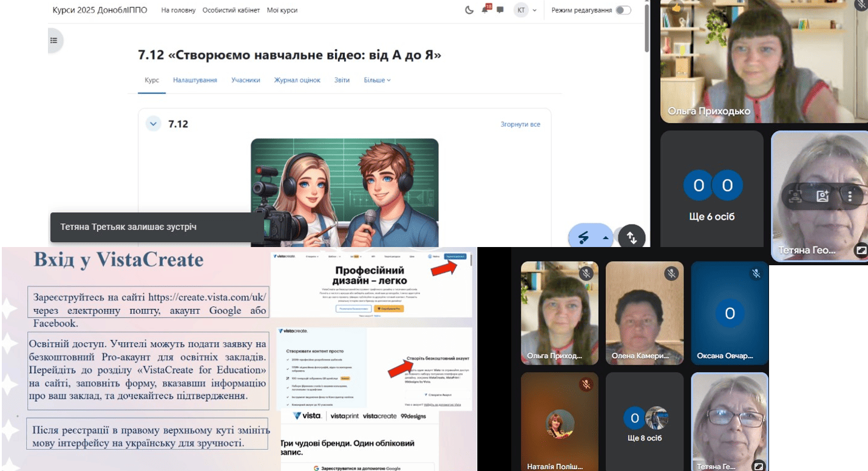868x471 pixels.
Task: Select the Звіти tab
Action: pos(342,80)
